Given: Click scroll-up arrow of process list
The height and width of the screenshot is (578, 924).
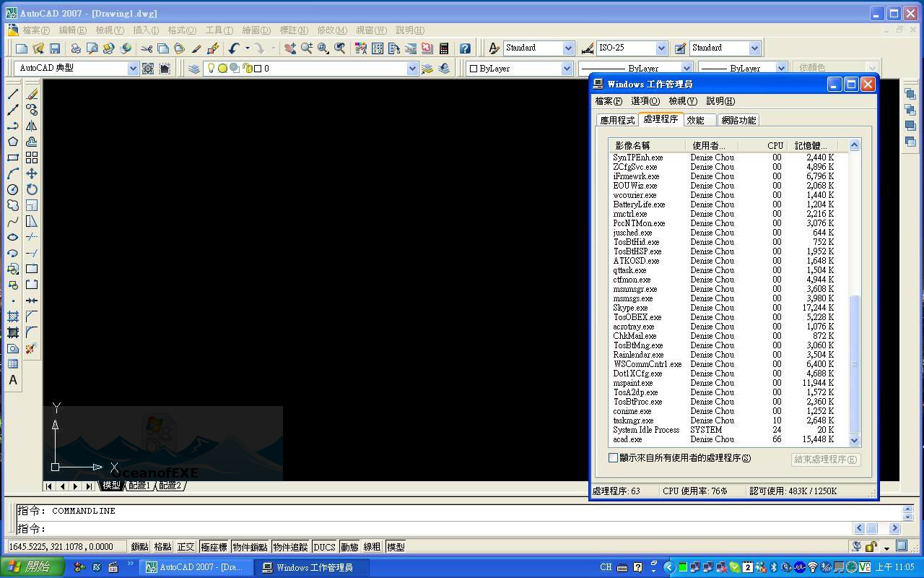Looking at the screenshot, I should point(855,145).
